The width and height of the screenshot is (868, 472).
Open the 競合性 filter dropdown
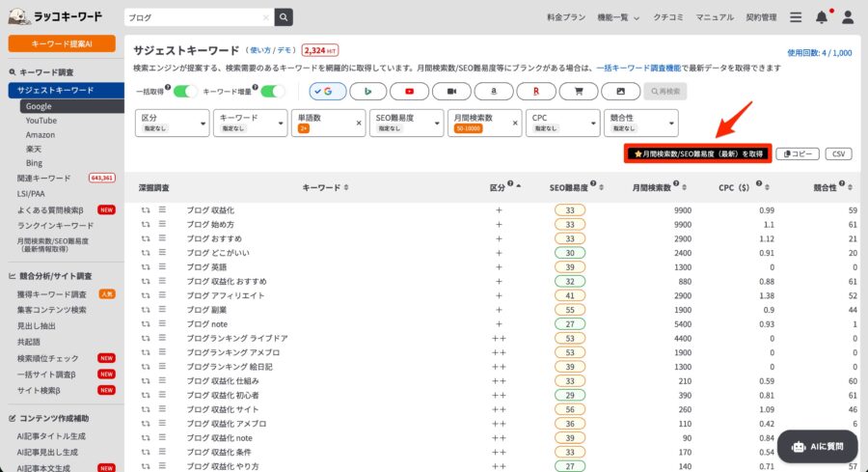click(x=641, y=123)
